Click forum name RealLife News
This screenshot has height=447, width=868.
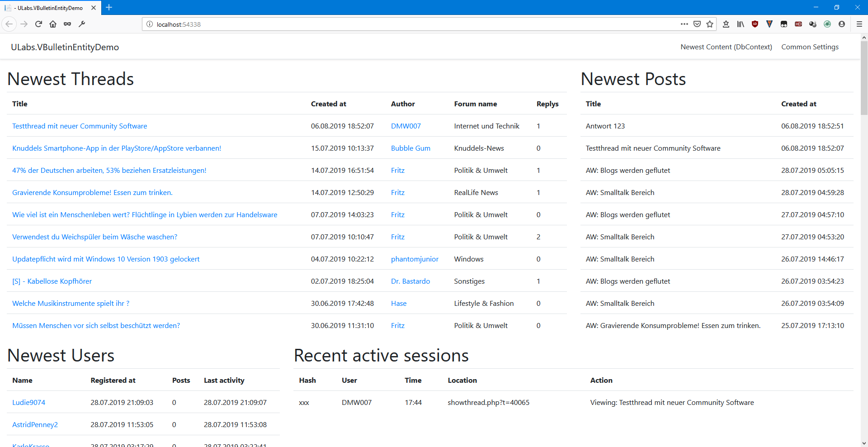coord(476,193)
